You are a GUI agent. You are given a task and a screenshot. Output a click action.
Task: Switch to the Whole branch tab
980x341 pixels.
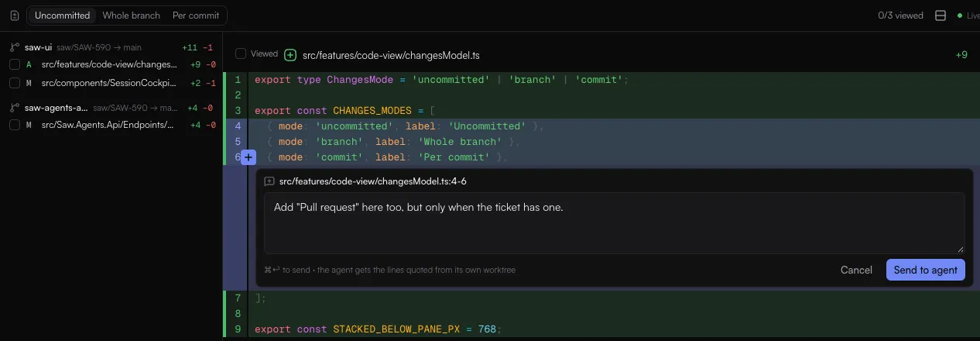coord(132,15)
